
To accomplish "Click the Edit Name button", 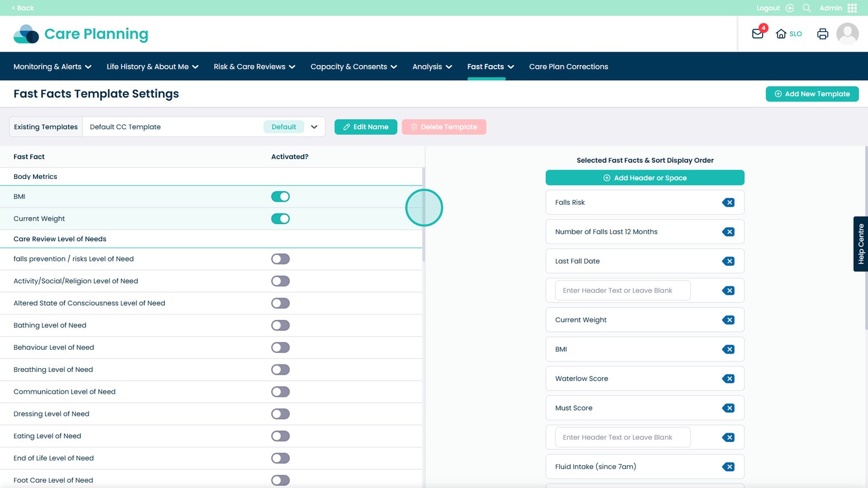I will (x=366, y=127).
